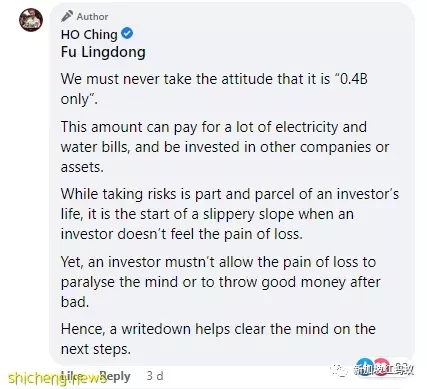427x389 pixels.
Task: Click the red heart reaction icon
Action: coord(381,367)
